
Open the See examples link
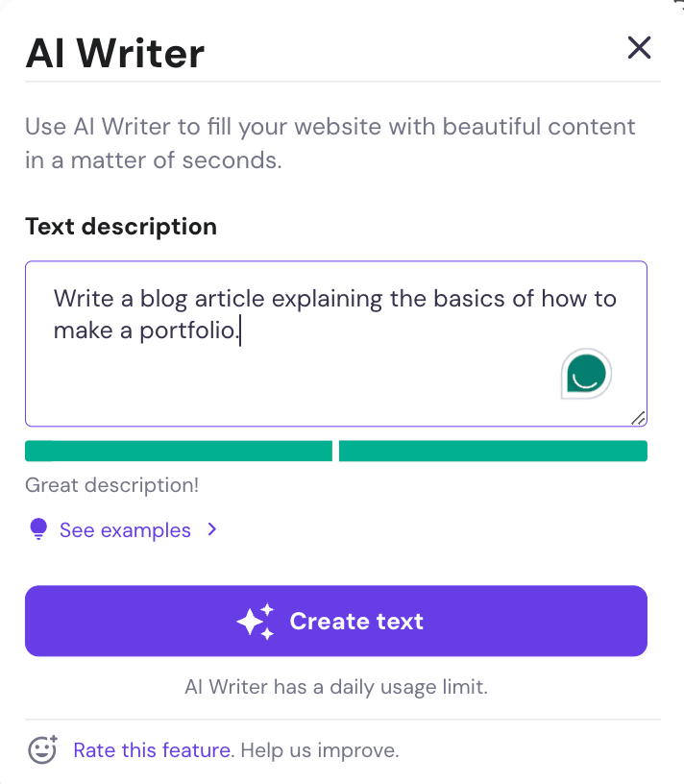pyautogui.click(x=125, y=530)
